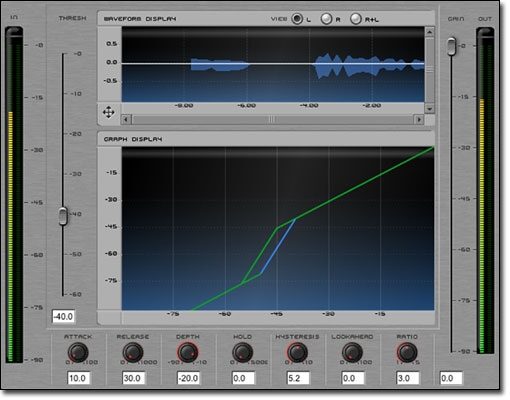Click the waveform scroll down arrow

(430, 109)
